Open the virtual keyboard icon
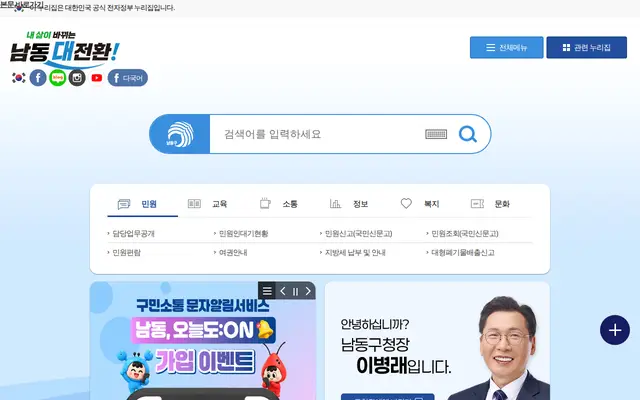The width and height of the screenshot is (640, 400). (436, 134)
